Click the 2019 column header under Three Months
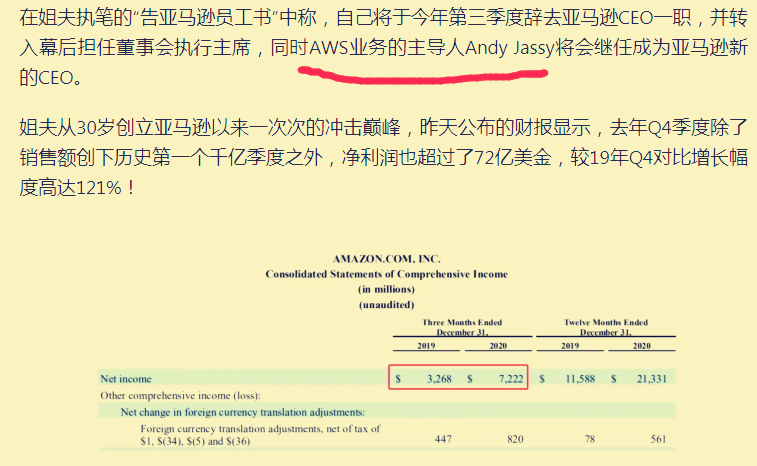This screenshot has height=466, width=757. (426, 346)
